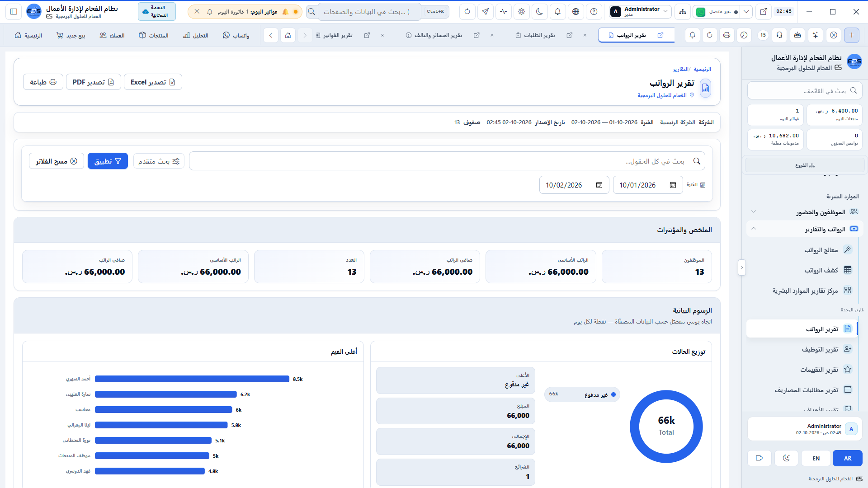Viewport: 868px width, 488px height.
Task: Click the تصدير Excel button
Action: pos(153,82)
